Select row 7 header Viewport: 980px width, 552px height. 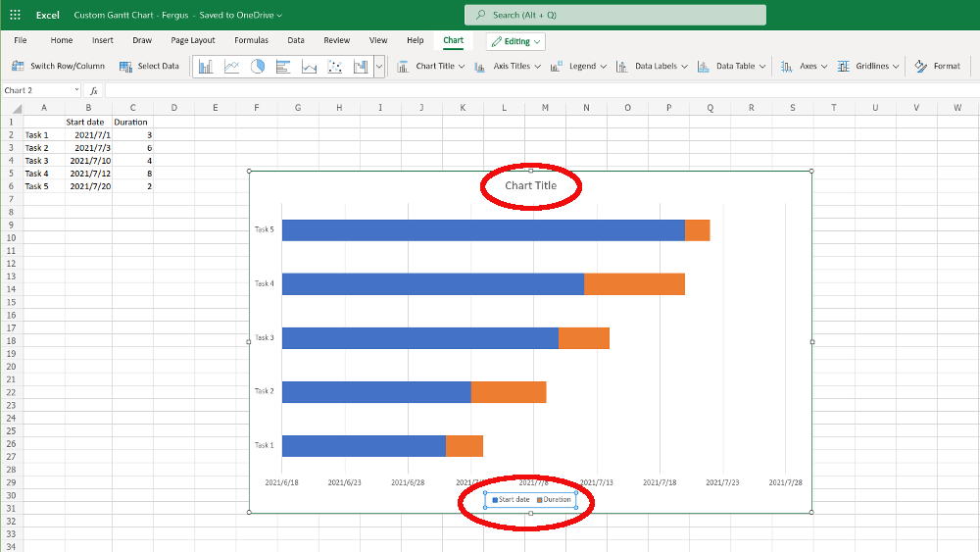11,199
